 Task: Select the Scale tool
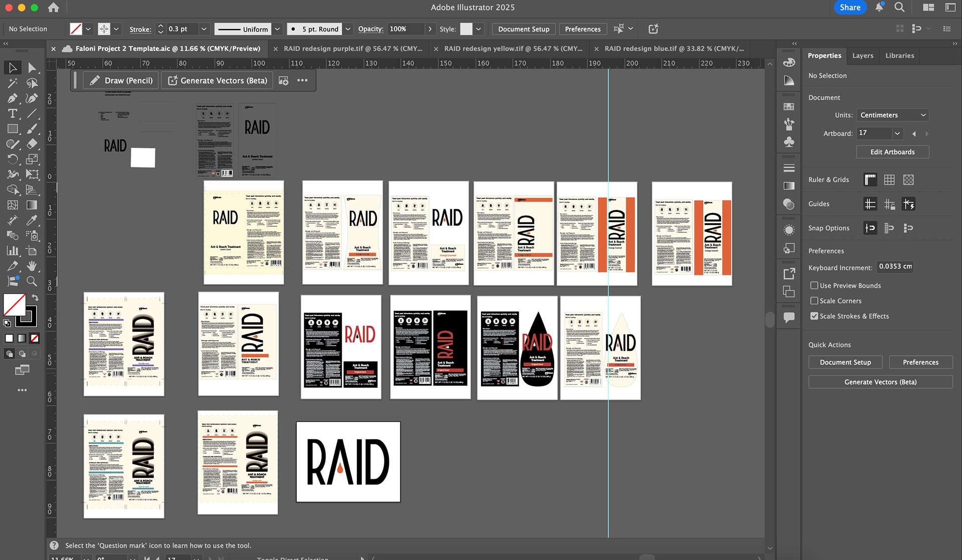pyautogui.click(x=32, y=159)
